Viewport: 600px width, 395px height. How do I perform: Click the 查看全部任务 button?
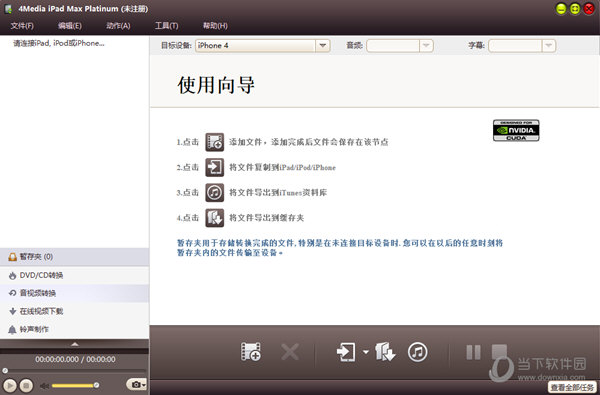click(x=572, y=387)
